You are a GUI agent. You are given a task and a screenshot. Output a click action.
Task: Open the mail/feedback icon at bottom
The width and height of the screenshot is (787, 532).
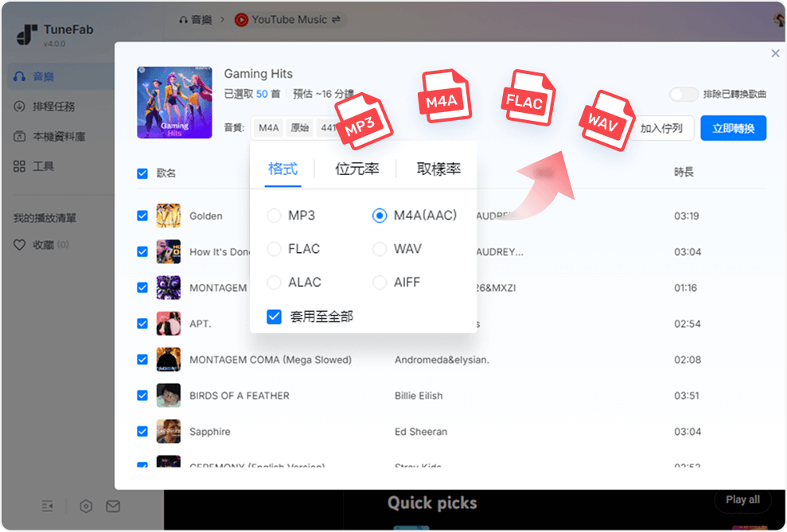(113, 505)
